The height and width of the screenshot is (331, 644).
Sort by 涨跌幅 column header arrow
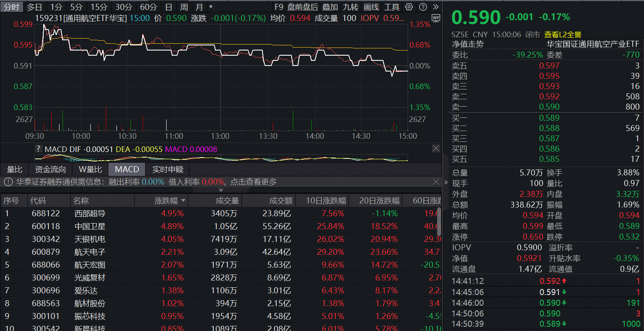coord(184,200)
